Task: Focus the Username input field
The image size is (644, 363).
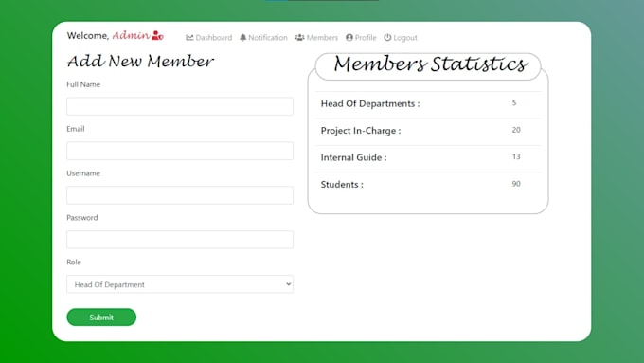Action: 180,195
